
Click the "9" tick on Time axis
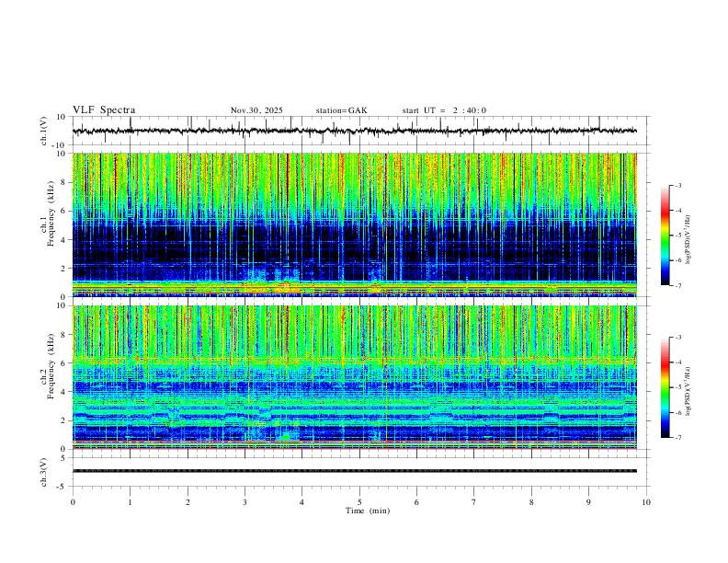pyautogui.click(x=588, y=502)
